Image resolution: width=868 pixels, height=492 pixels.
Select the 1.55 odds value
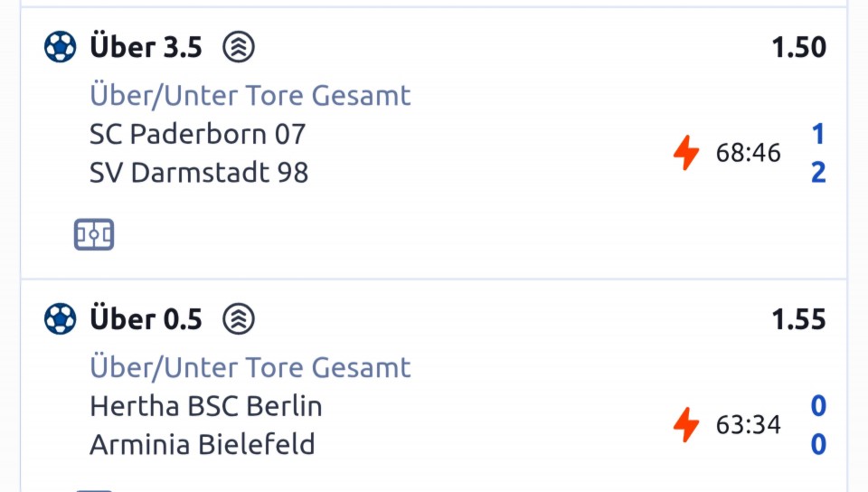[798, 319]
